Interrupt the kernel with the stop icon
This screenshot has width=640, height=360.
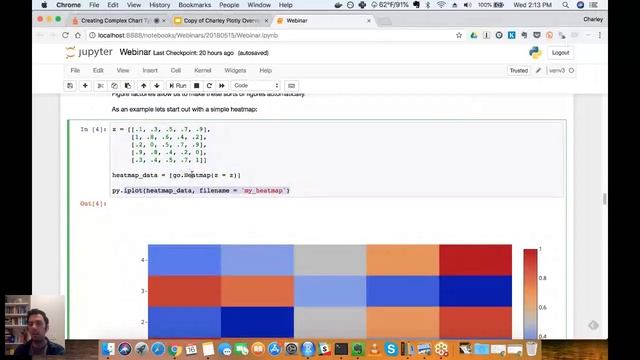click(196, 86)
